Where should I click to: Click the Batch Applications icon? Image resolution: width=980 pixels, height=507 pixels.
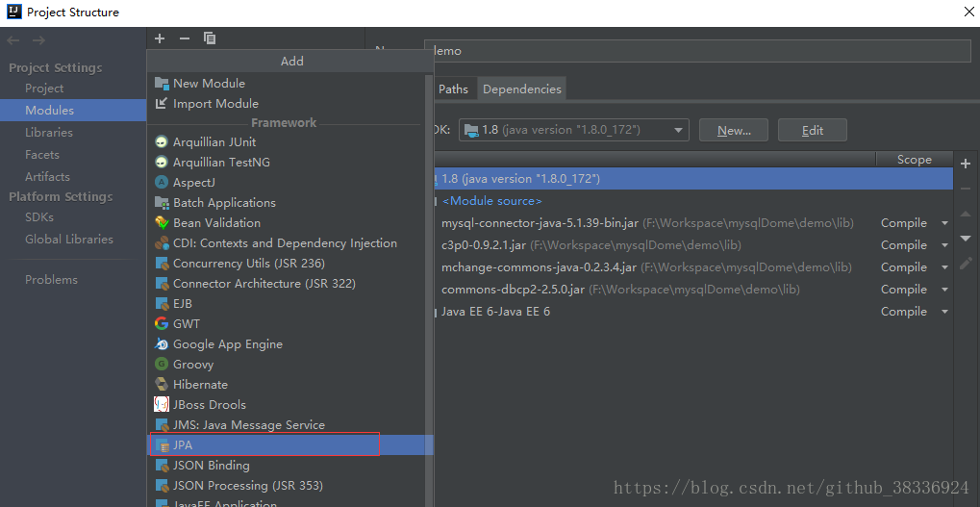pyautogui.click(x=162, y=203)
